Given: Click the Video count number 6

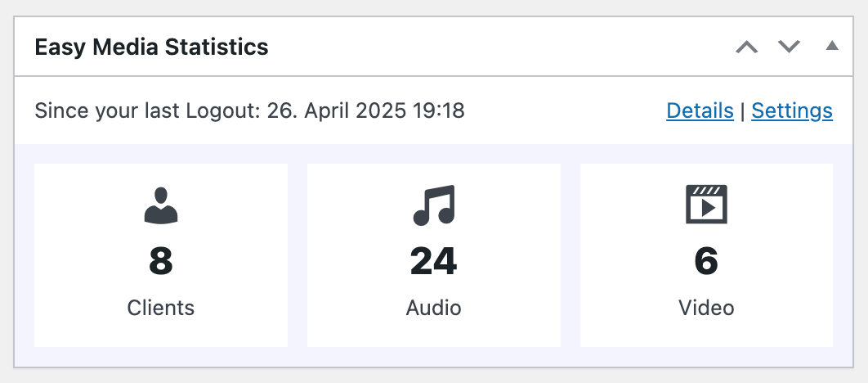Looking at the screenshot, I should pos(706,262).
